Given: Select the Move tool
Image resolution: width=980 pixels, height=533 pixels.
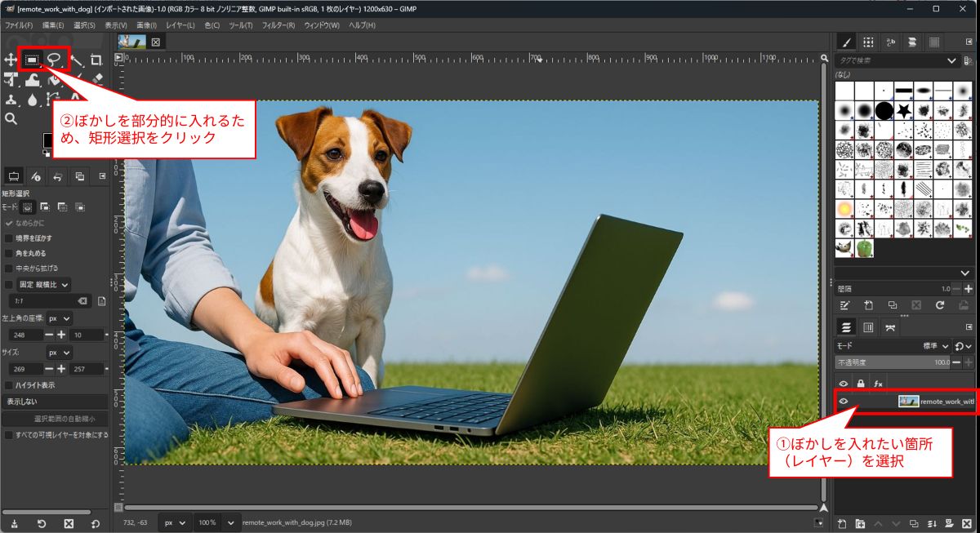Looking at the screenshot, I should coord(11,60).
